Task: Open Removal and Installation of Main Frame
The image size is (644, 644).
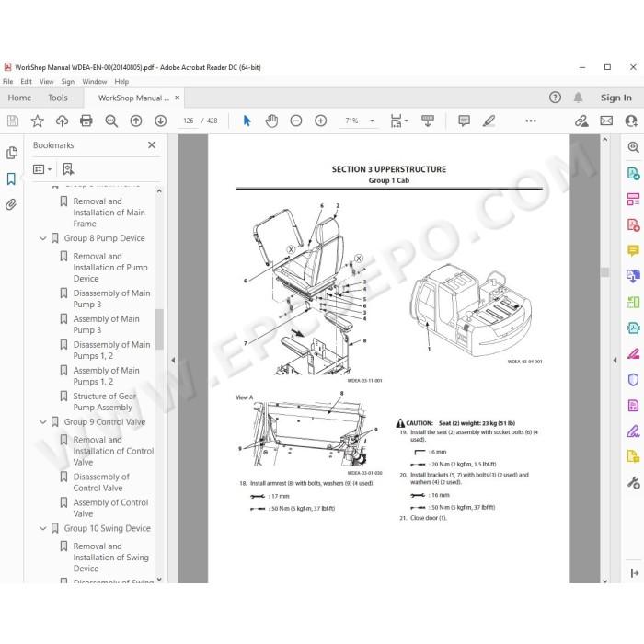Action: (x=109, y=213)
